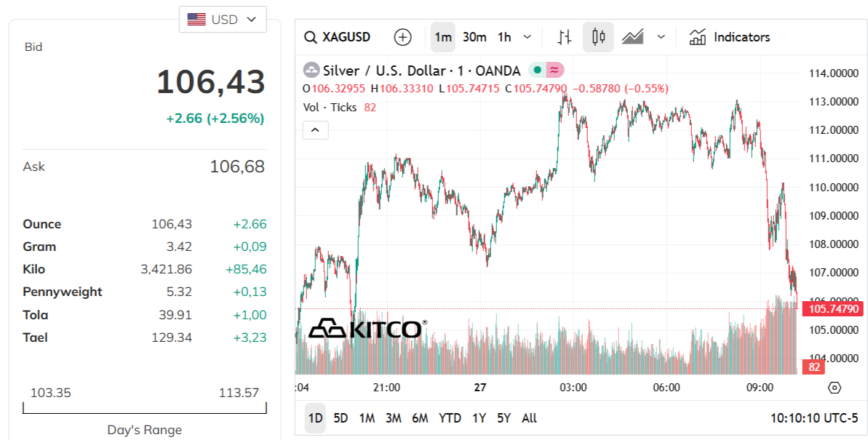
Task: Select the 5D date range tab
Action: [x=341, y=418]
